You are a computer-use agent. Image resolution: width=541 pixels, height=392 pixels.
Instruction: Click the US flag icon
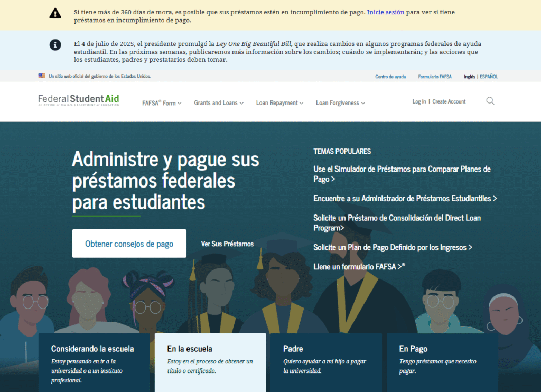(x=42, y=76)
